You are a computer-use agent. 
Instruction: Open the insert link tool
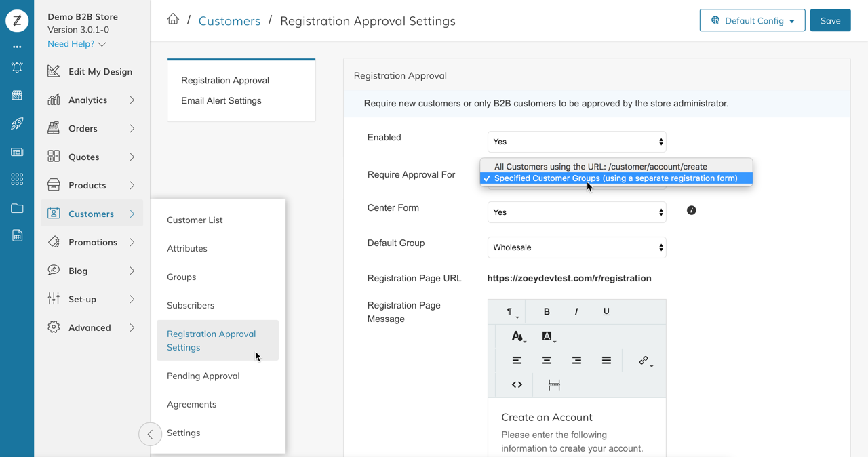tap(644, 361)
